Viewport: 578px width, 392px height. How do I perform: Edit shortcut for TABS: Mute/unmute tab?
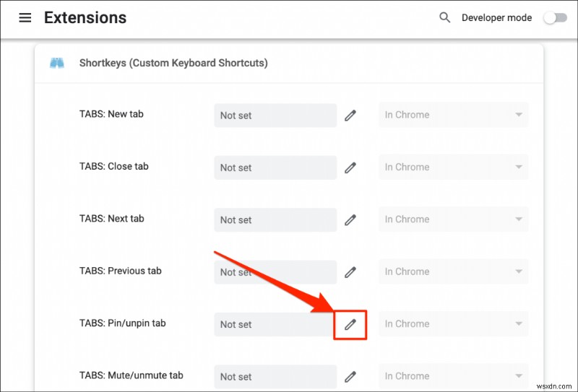click(350, 376)
